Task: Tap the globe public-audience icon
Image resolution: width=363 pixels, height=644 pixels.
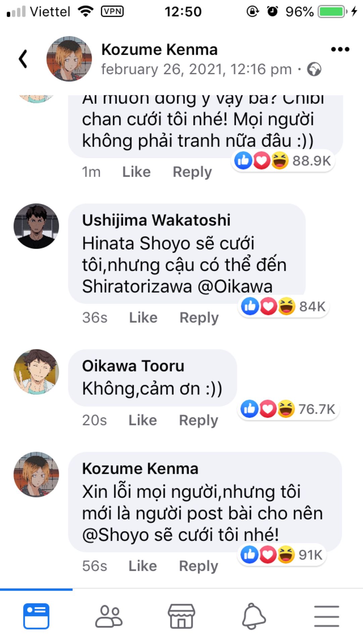Action: pos(314,69)
